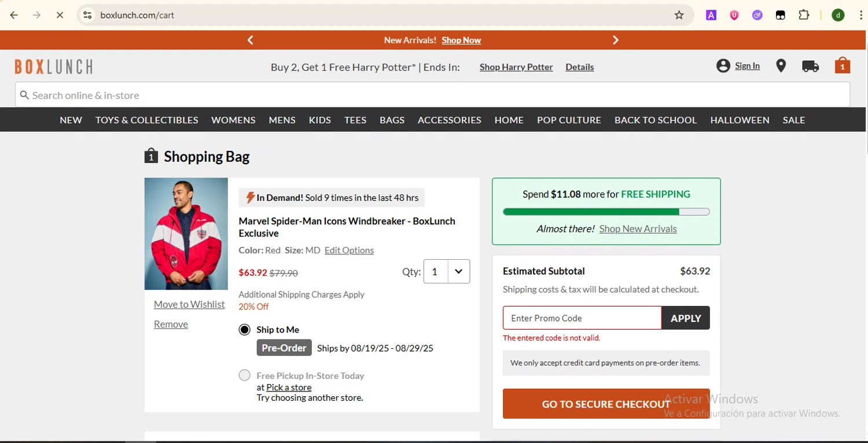868x443 pixels.
Task: Go back using browser back arrow
Action: (14, 15)
